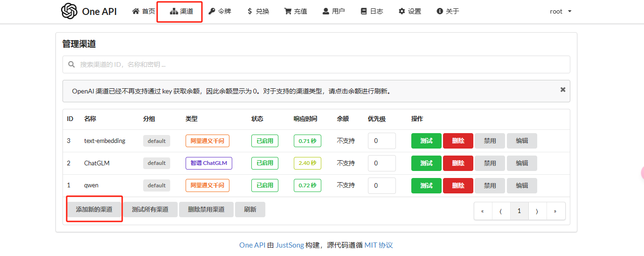Edit the text-embedding channel
This screenshot has height=256, width=644.
point(522,141)
